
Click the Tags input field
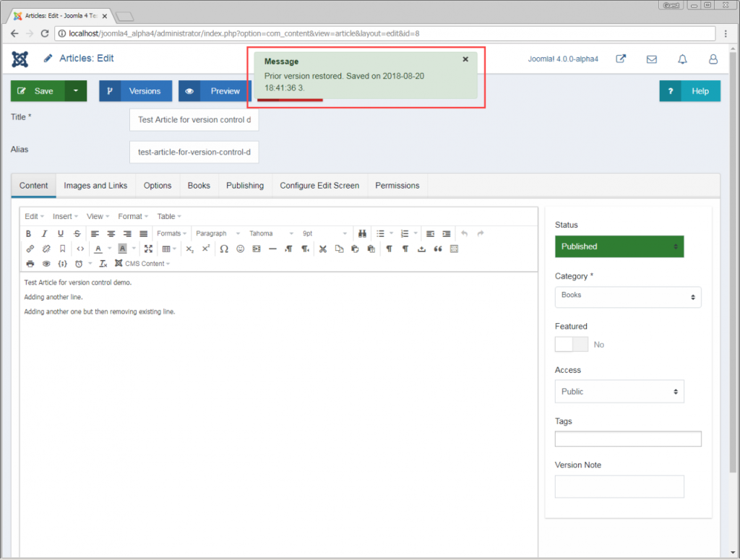click(628, 439)
